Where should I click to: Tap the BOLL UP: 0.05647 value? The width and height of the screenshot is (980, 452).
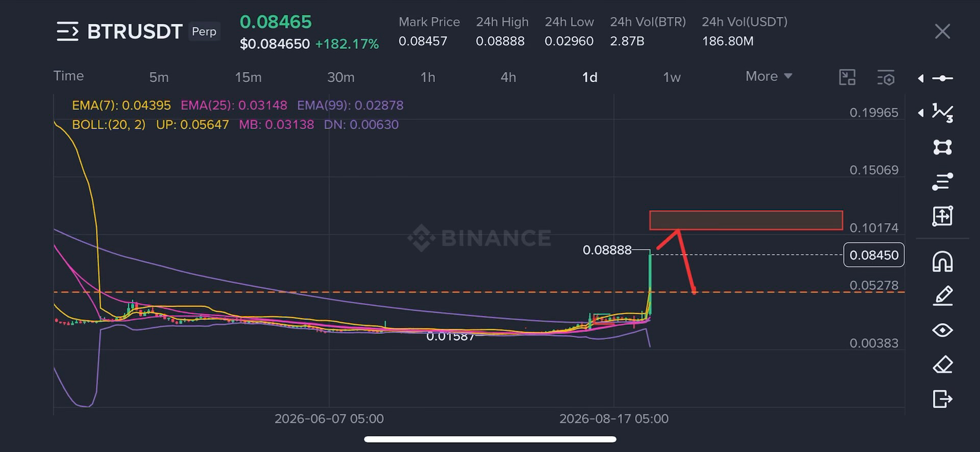[192, 125]
